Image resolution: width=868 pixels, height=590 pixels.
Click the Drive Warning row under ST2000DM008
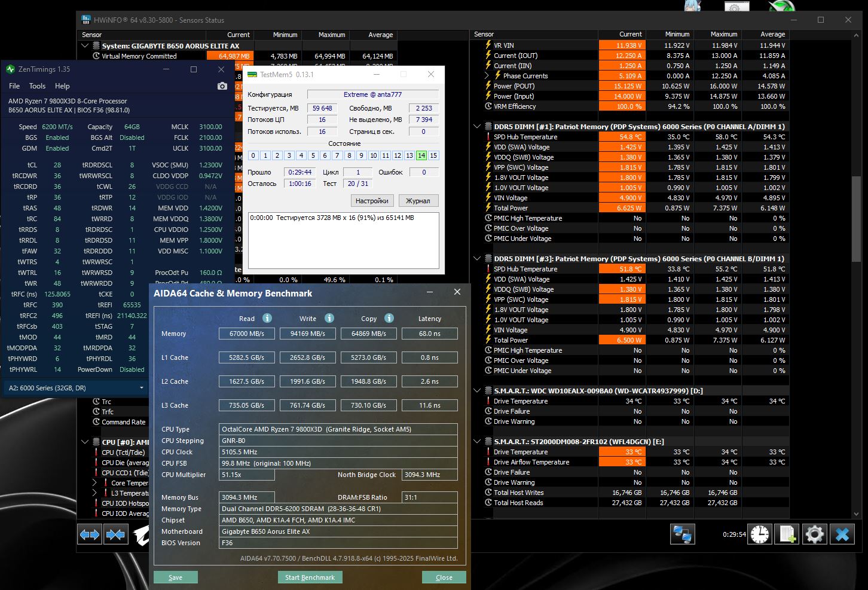[x=634, y=482]
